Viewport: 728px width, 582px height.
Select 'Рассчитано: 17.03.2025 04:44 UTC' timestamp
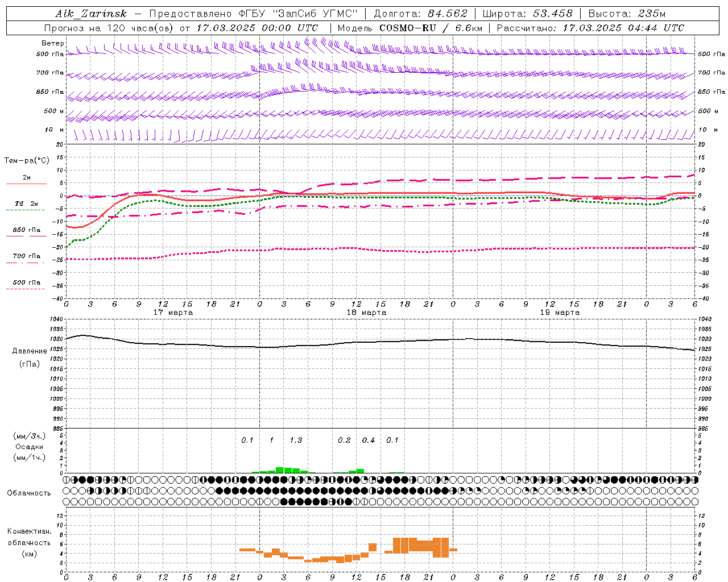(590, 28)
